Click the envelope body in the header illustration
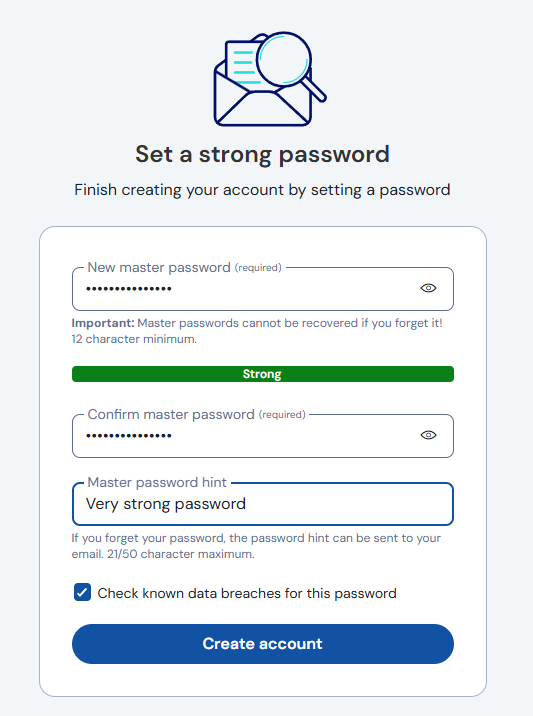Viewport: 533px width, 716px height. click(263, 105)
